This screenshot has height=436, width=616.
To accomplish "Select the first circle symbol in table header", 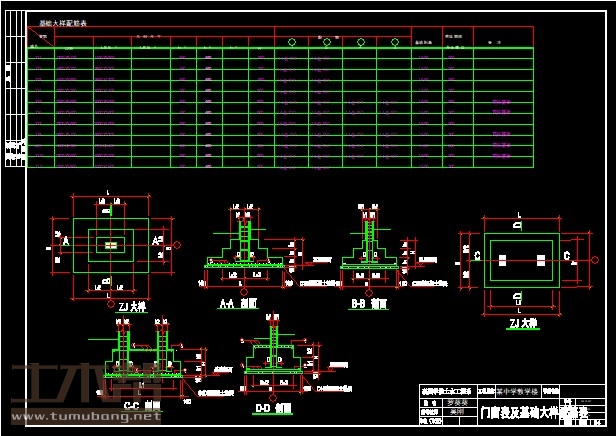I will tap(291, 42).
